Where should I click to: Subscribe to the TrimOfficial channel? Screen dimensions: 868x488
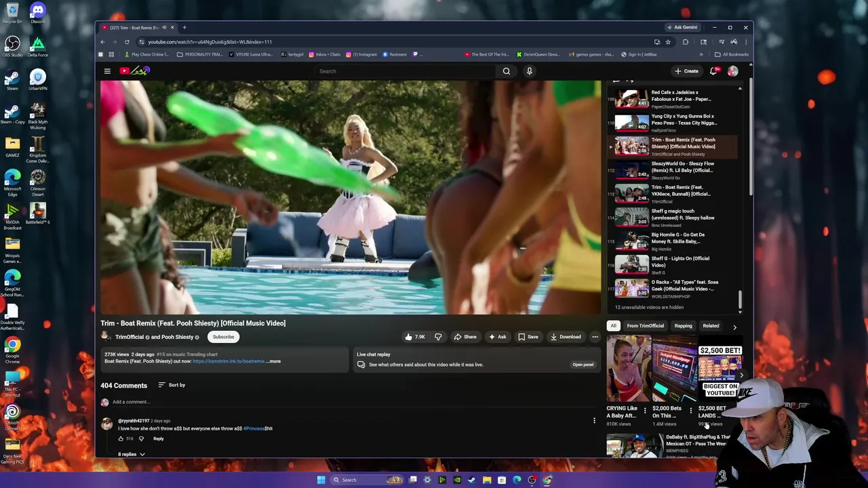223,337
